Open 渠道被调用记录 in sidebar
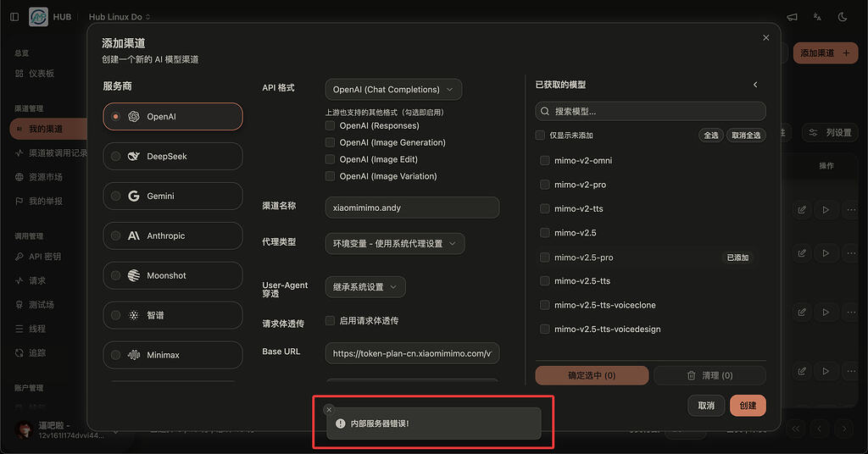This screenshot has height=454, width=868. click(x=51, y=153)
